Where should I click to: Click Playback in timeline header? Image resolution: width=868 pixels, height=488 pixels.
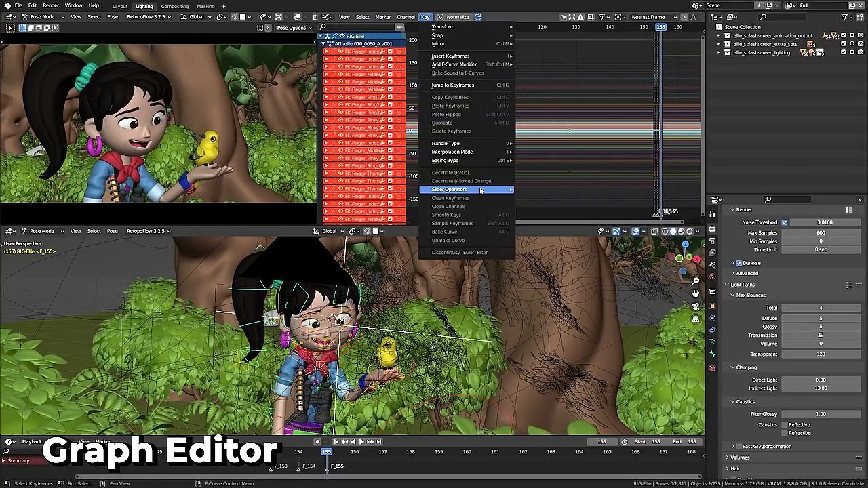pyautogui.click(x=32, y=441)
